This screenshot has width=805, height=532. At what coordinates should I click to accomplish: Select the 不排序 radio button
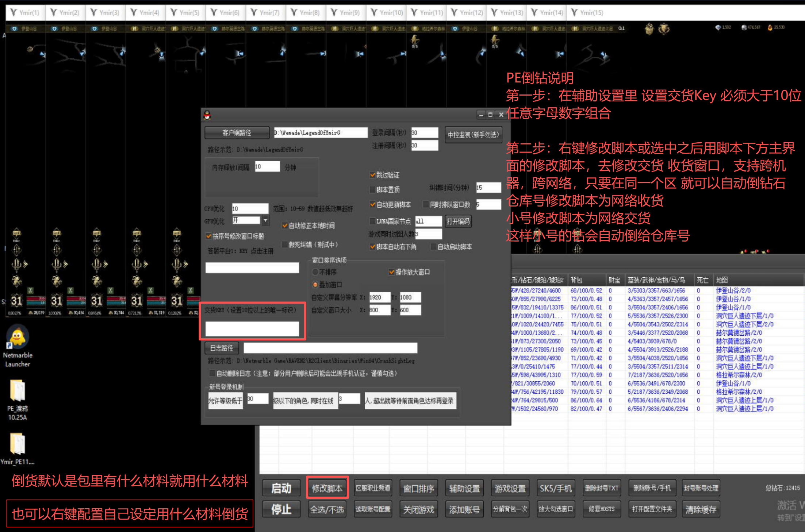coord(315,272)
